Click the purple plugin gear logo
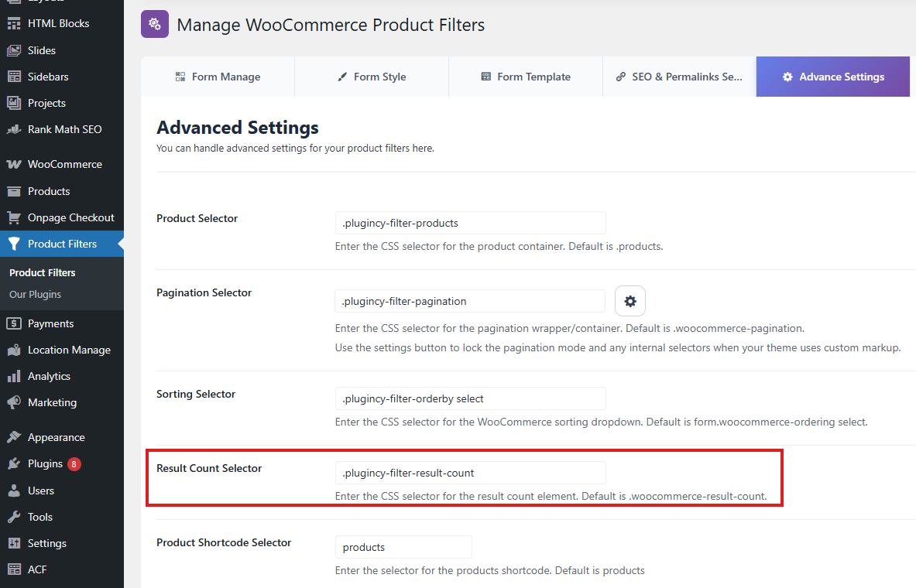The image size is (916, 588). (155, 24)
